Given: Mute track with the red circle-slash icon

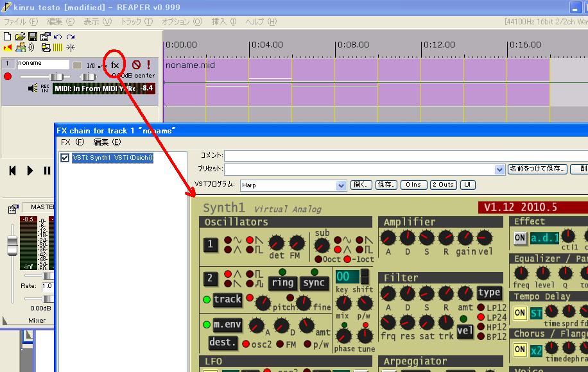Looking at the screenshot, I should [137, 65].
